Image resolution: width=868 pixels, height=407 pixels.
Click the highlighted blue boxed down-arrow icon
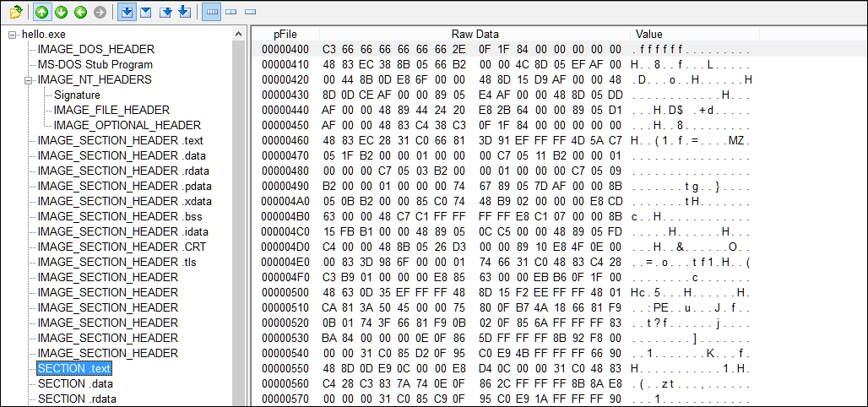tap(126, 12)
